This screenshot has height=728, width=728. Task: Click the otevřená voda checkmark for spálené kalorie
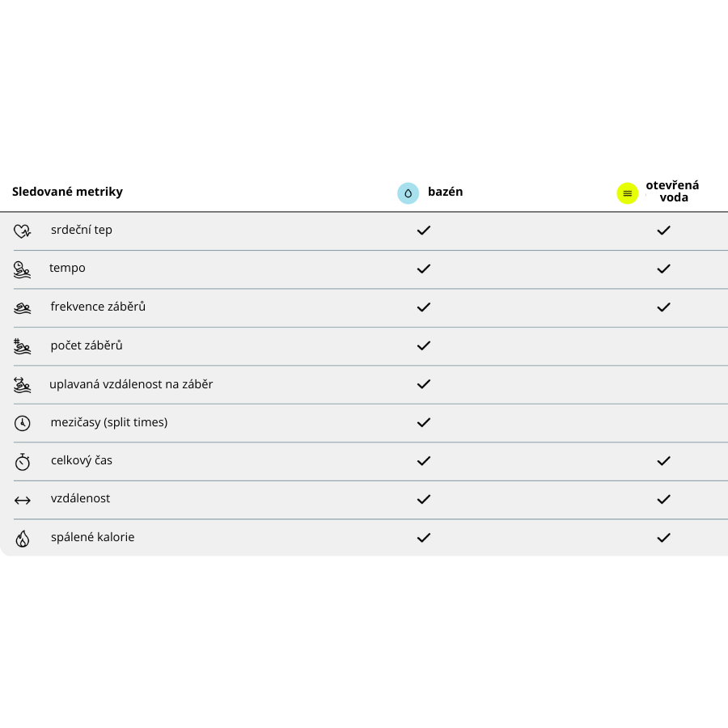click(663, 538)
